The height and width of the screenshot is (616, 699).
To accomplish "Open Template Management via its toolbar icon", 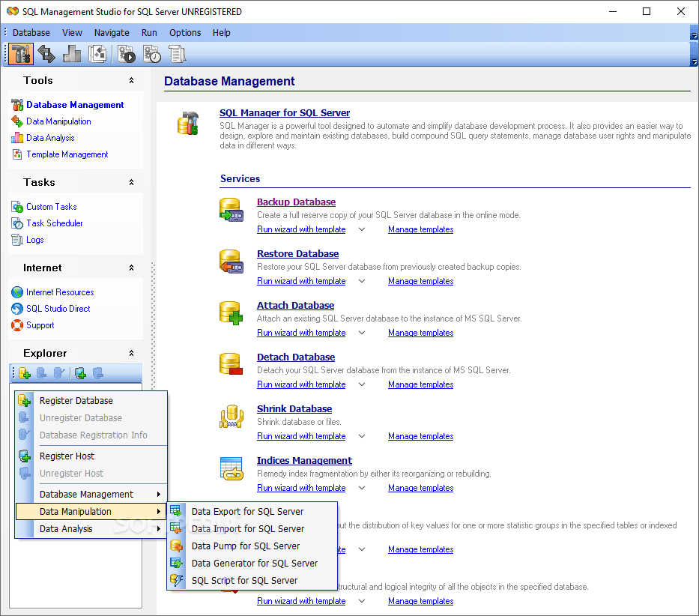I will [x=97, y=54].
